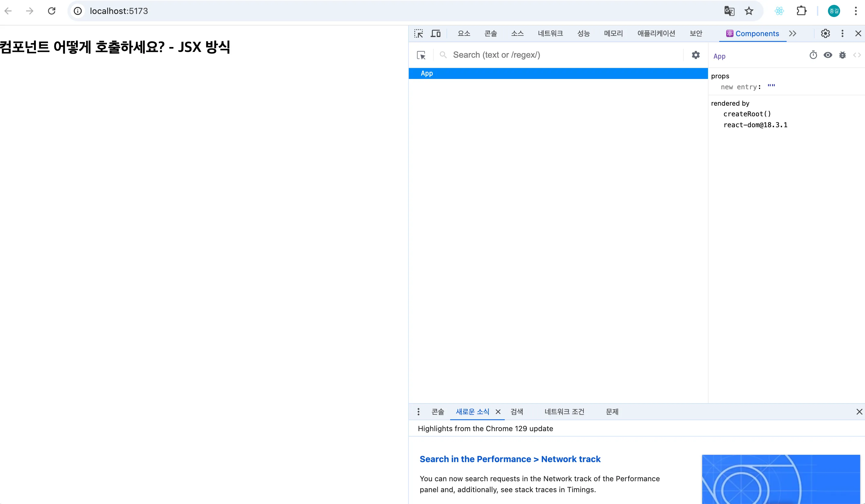Image resolution: width=865 pixels, height=504 pixels.
Task: Click the eye icon to inspect matching DOM element
Action: click(x=828, y=55)
